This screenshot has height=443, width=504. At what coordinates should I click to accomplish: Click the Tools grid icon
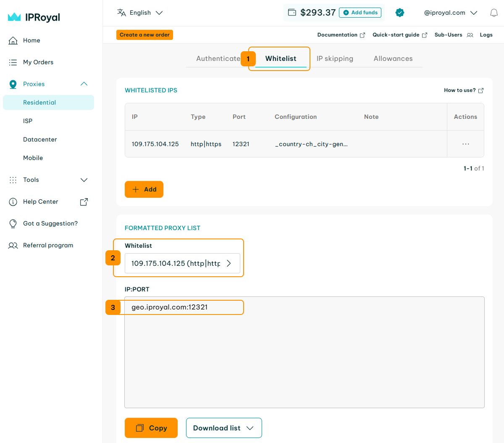pos(13,180)
